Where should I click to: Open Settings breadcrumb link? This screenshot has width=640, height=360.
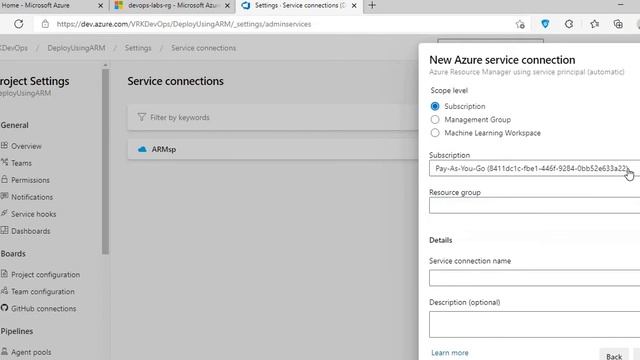(x=138, y=48)
